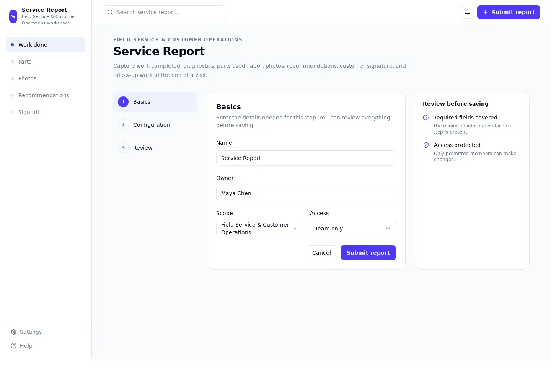Viewport: 551px width, 392px height.
Task: Click the Service Report page heading
Action: [159, 51]
